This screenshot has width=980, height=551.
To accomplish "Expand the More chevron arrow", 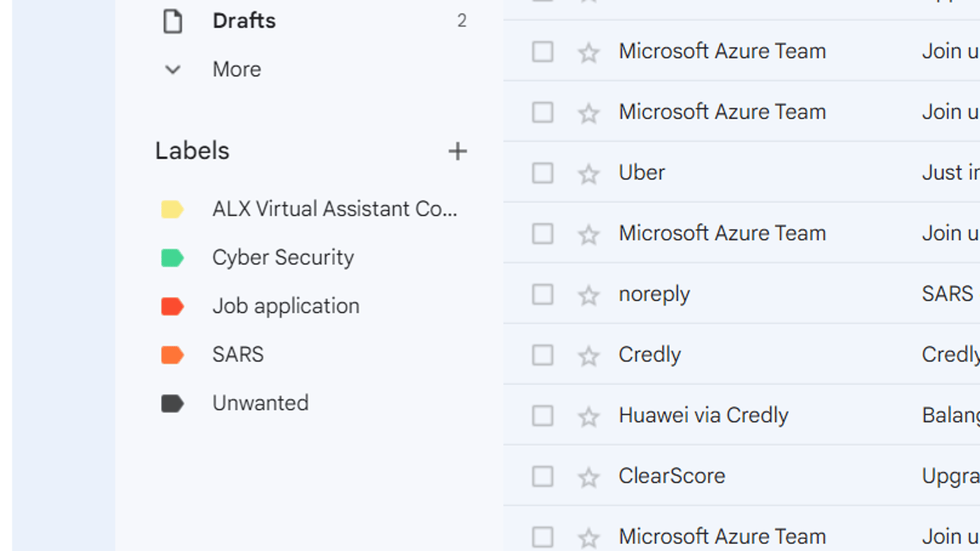I will point(172,70).
